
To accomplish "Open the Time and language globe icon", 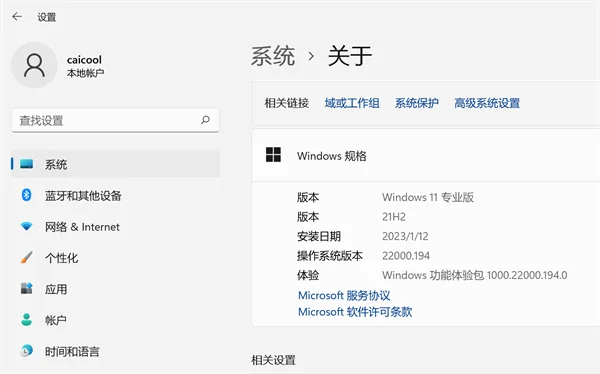I will (x=26, y=351).
